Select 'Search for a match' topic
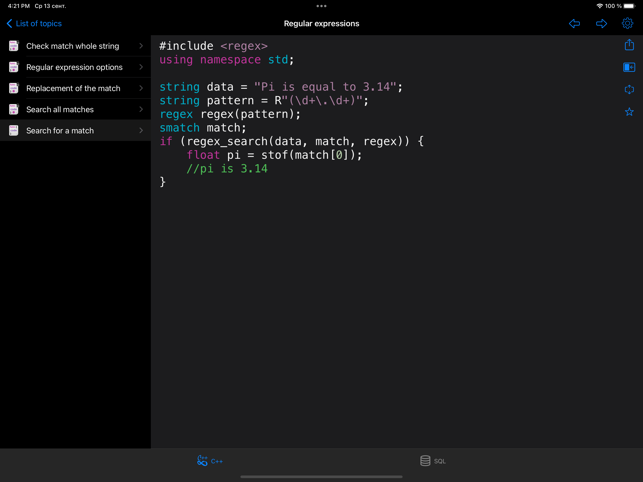Viewport: 643px width, 482px height. tap(75, 130)
